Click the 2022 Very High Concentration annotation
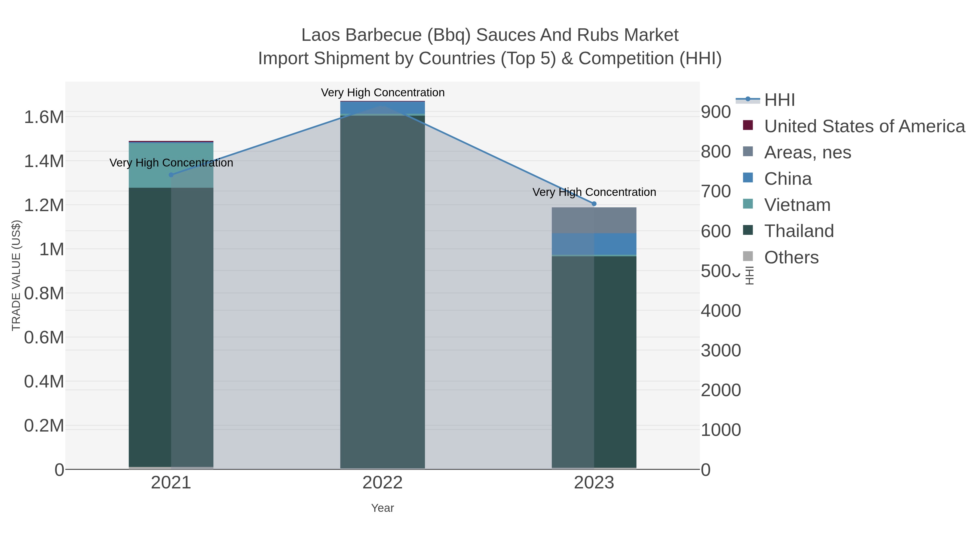Viewport: 980px width, 551px height. [383, 93]
